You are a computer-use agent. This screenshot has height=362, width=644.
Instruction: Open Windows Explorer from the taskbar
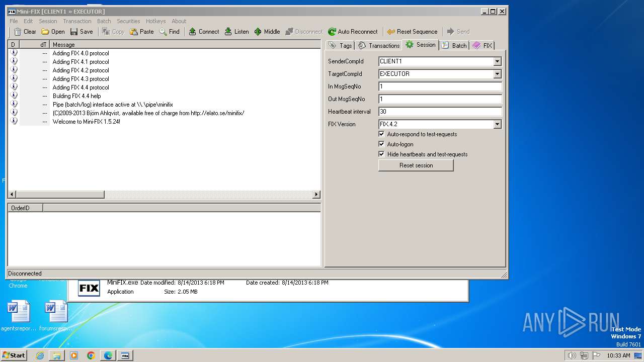(57, 355)
